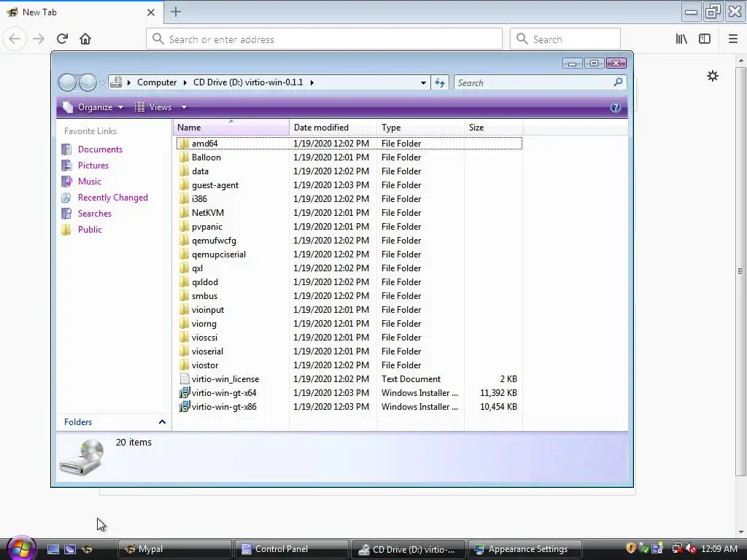
Task: Open recent pages dropdown beside forward button
Action: (x=102, y=83)
